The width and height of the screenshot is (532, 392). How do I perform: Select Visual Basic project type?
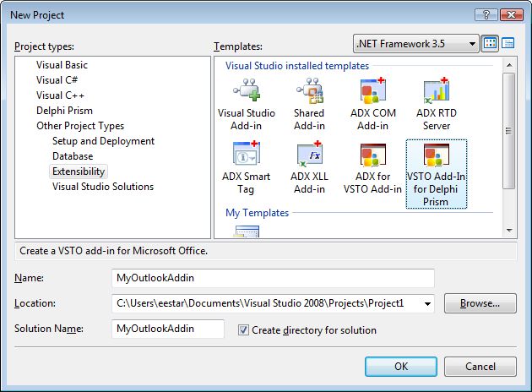pos(62,65)
